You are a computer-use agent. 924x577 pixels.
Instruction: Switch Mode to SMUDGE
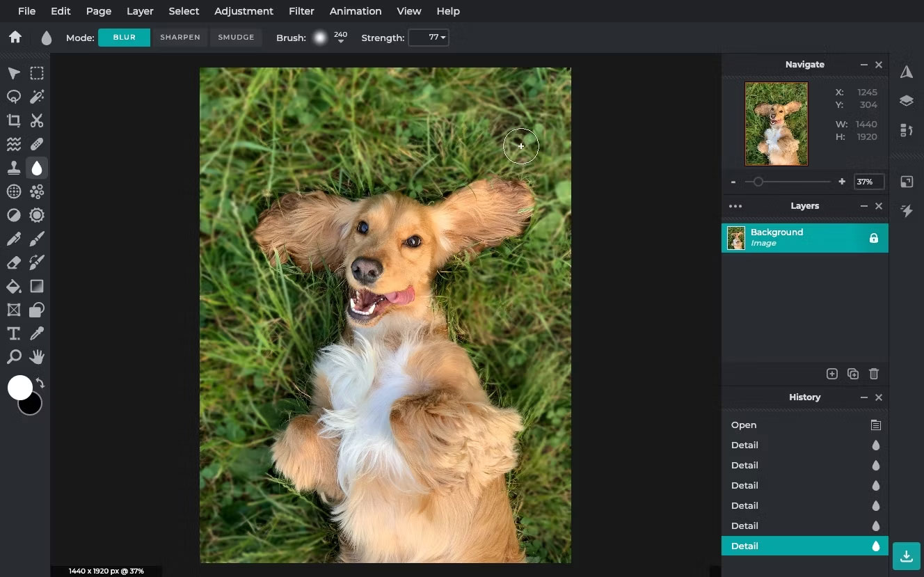click(x=236, y=37)
